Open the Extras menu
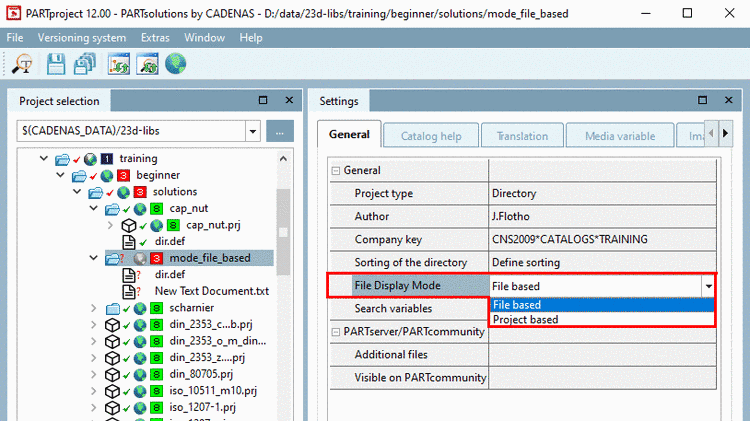This screenshot has height=421, width=750. (x=155, y=38)
